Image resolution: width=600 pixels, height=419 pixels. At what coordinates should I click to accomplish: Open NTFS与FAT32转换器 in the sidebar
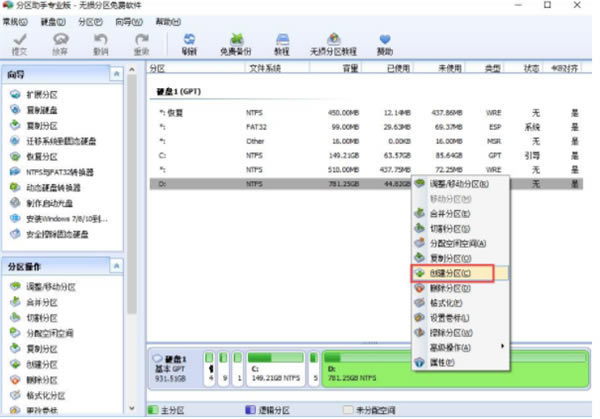tap(52, 172)
